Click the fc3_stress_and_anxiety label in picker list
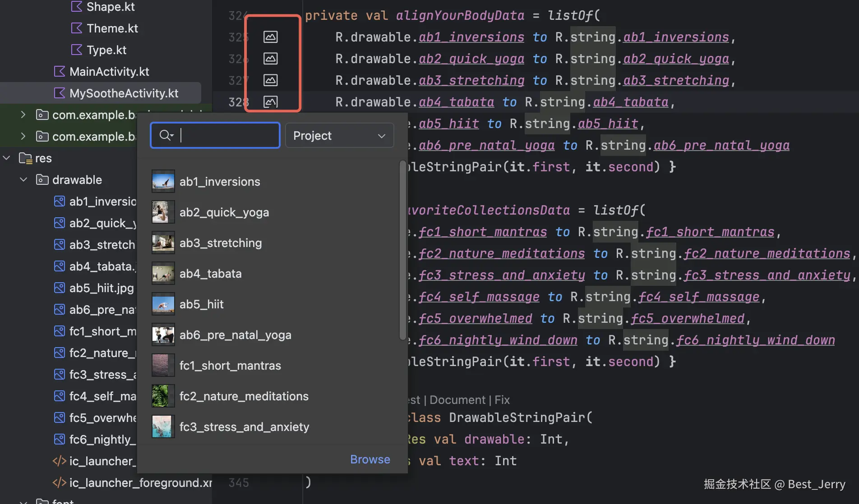Screen dimensions: 859x504 pos(244,426)
